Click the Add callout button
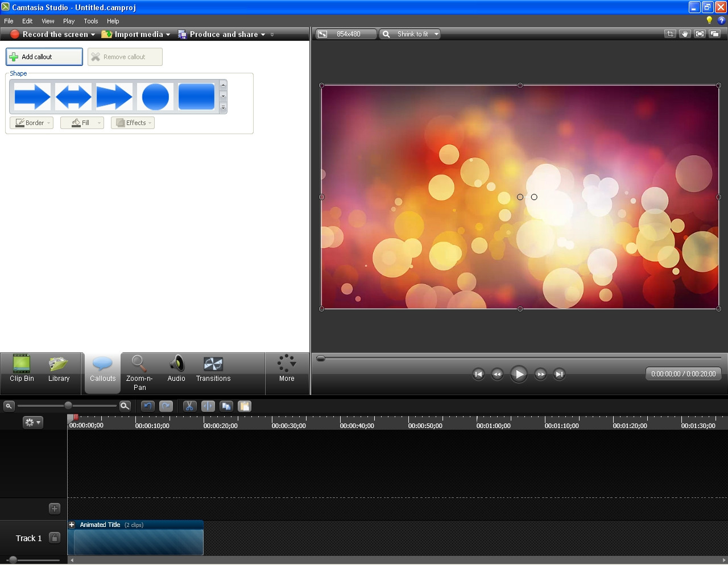Image resolution: width=728 pixels, height=565 pixels. pos(44,57)
